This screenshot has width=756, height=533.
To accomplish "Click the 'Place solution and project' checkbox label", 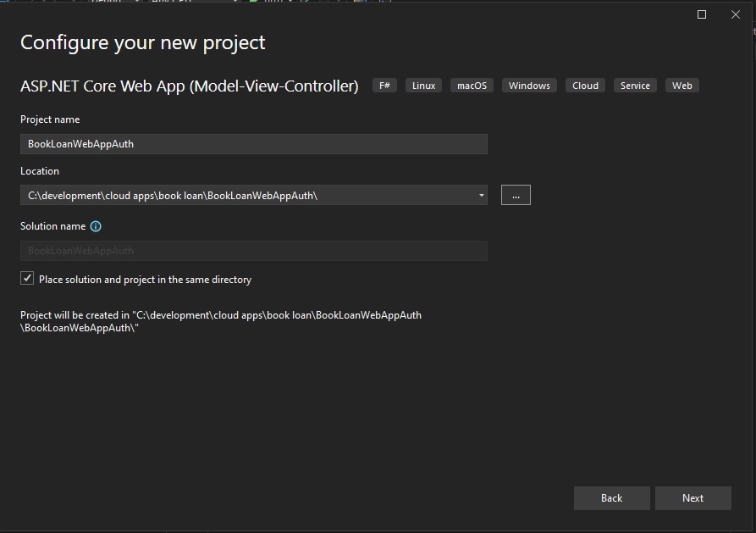I will 145,280.
